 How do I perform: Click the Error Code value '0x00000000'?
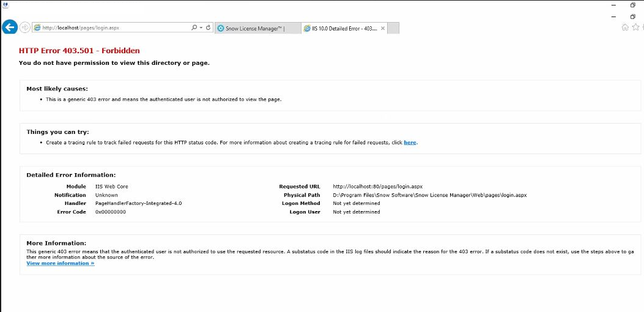pyautogui.click(x=111, y=212)
